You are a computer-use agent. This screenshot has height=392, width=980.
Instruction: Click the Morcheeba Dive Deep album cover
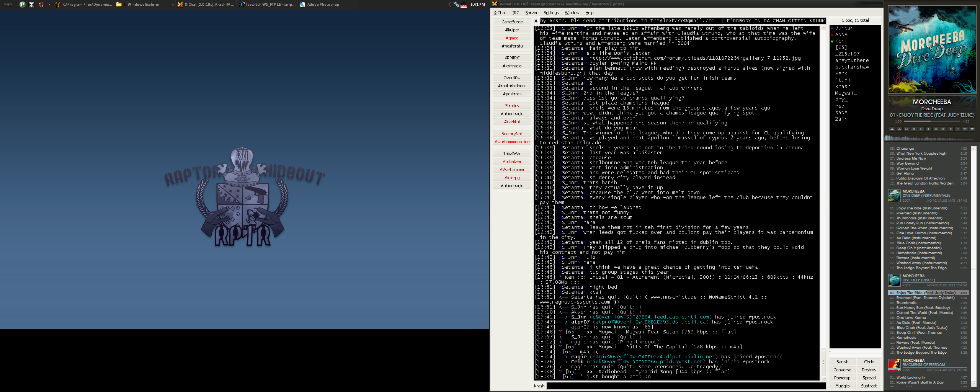932,50
